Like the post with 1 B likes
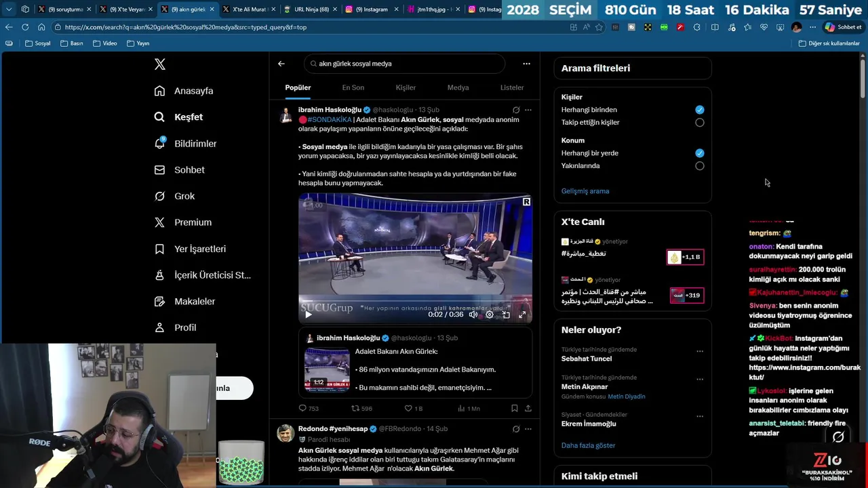Screen dimensions: 868x488 tap(413, 409)
